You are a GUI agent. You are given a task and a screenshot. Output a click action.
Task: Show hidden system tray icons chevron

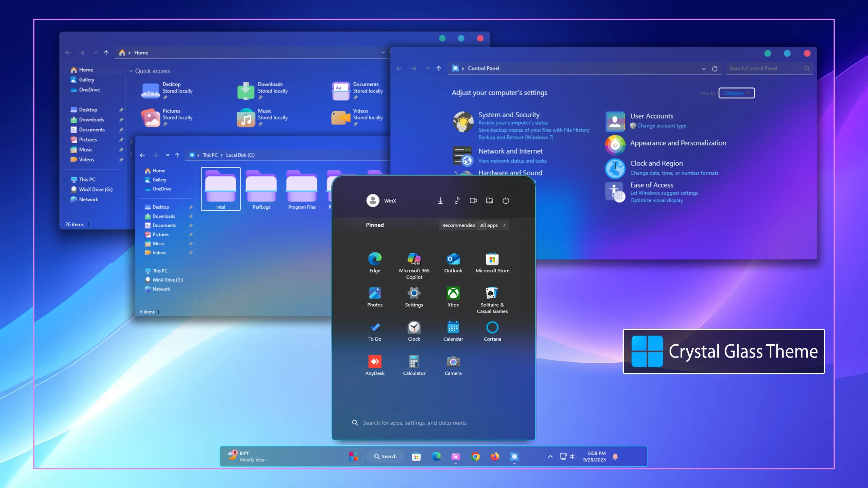pos(550,456)
